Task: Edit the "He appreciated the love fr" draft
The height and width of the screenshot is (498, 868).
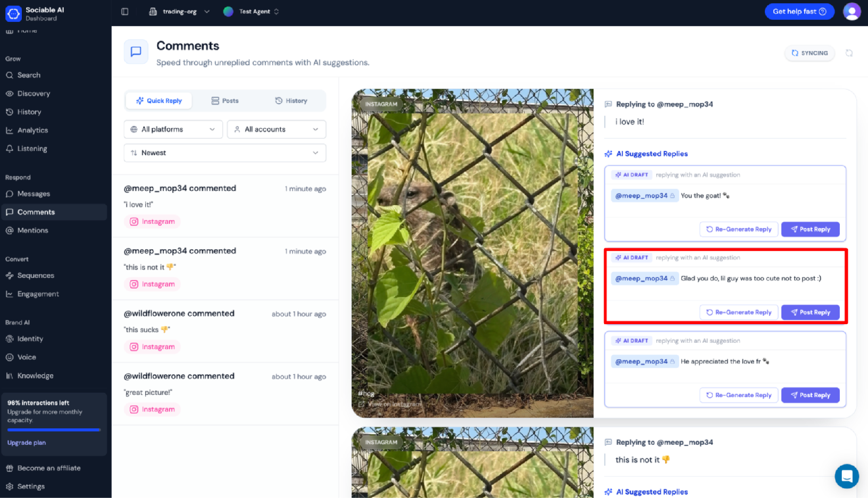Action: coord(725,361)
